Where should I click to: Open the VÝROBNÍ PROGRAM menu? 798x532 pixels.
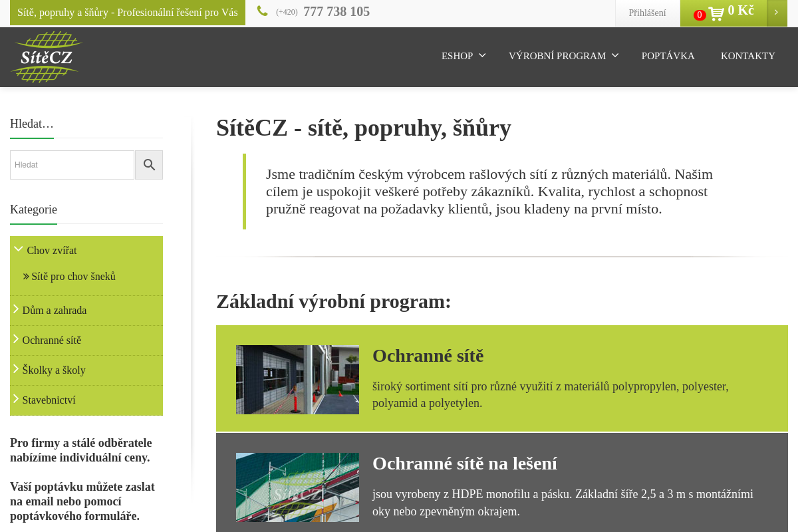pos(557,56)
